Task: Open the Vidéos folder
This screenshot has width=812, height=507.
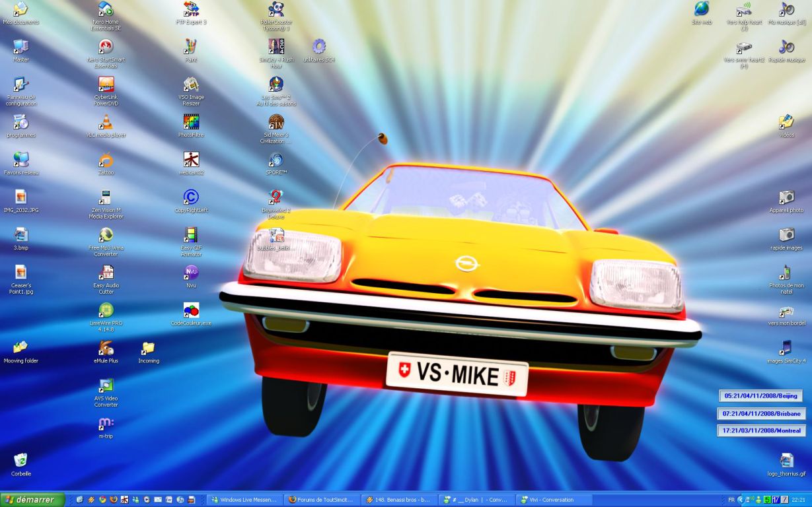Action: (786, 122)
